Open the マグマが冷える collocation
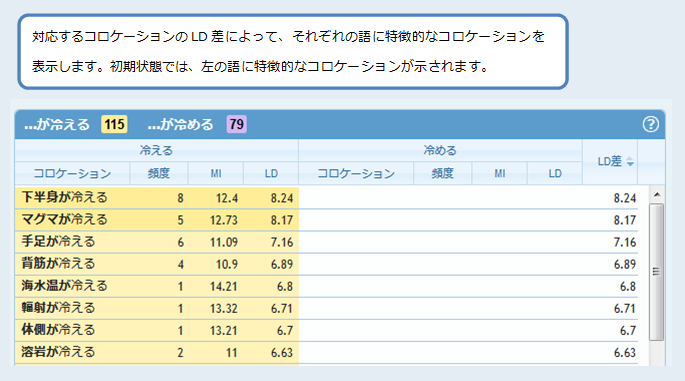685x381 pixels. click(x=65, y=219)
